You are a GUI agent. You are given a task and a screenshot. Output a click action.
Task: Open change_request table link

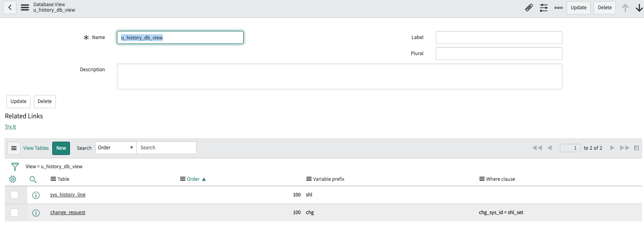pos(68,213)
